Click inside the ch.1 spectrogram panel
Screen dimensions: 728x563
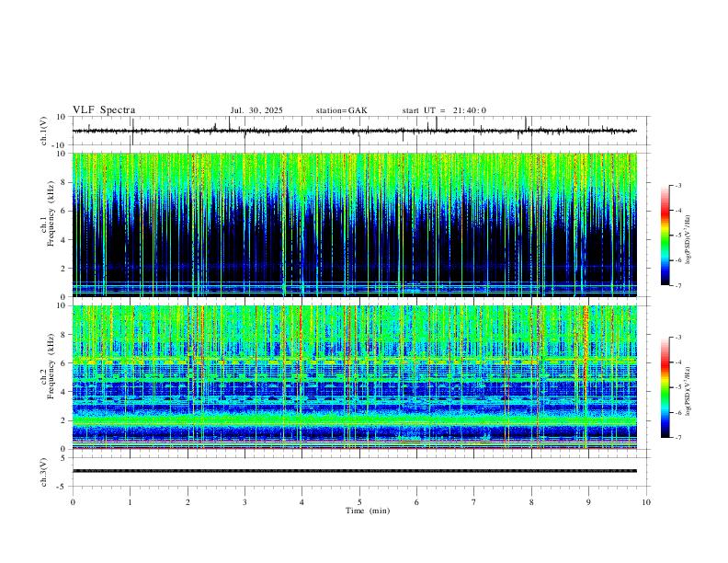tap(355, 224)
